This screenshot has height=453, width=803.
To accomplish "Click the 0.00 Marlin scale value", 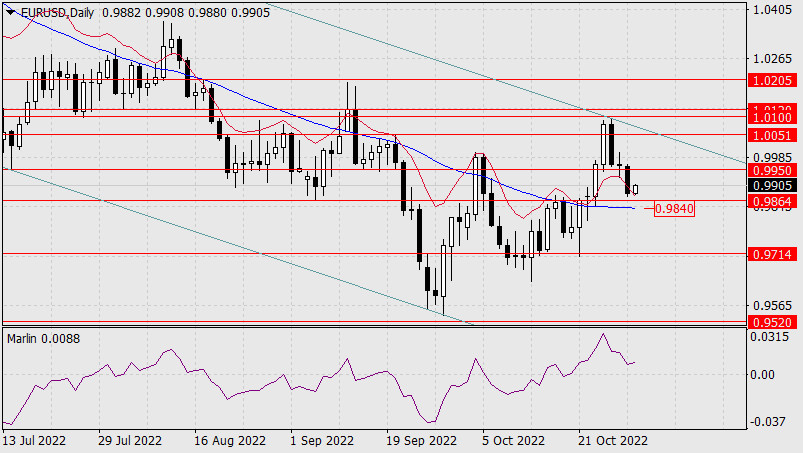I will coord(763,375).
